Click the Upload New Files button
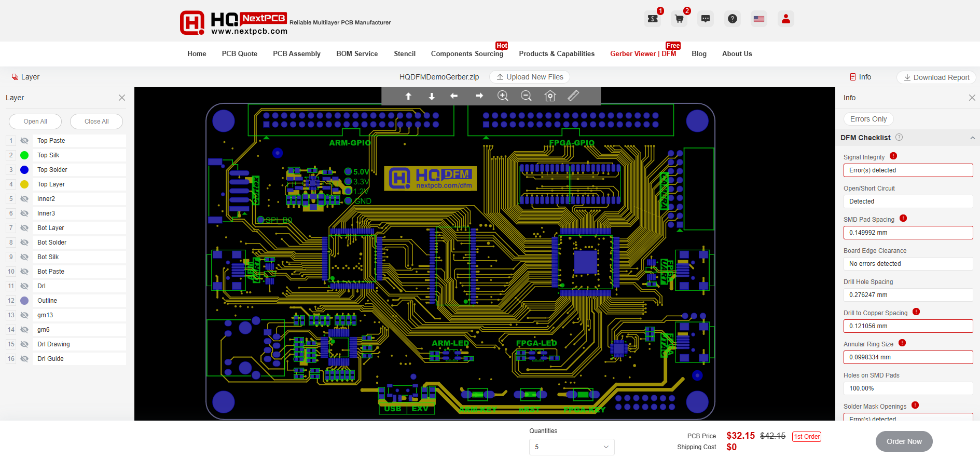980x458 pixels. [x=530, y=77]
